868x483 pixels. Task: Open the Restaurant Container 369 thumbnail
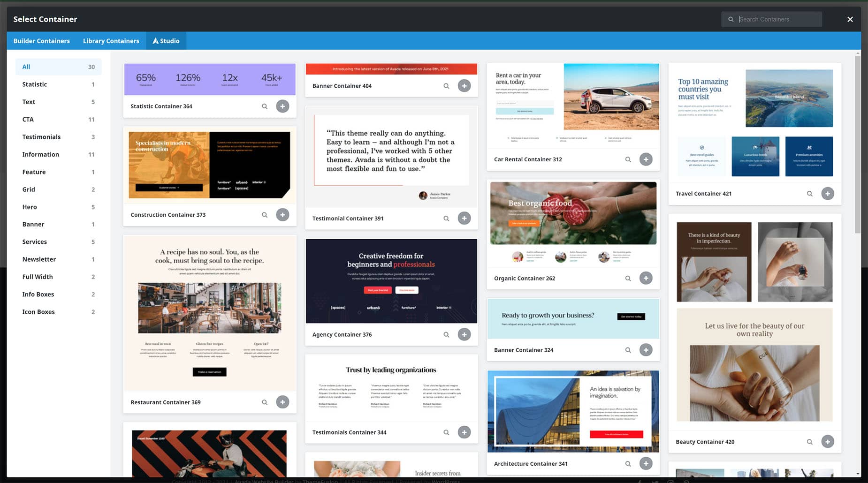(x=210, y=313)
